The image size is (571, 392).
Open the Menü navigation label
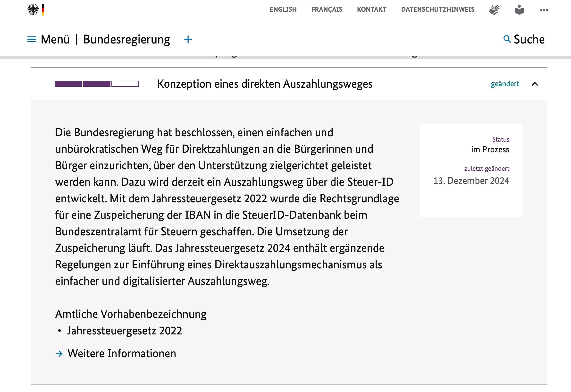point(55,39)
